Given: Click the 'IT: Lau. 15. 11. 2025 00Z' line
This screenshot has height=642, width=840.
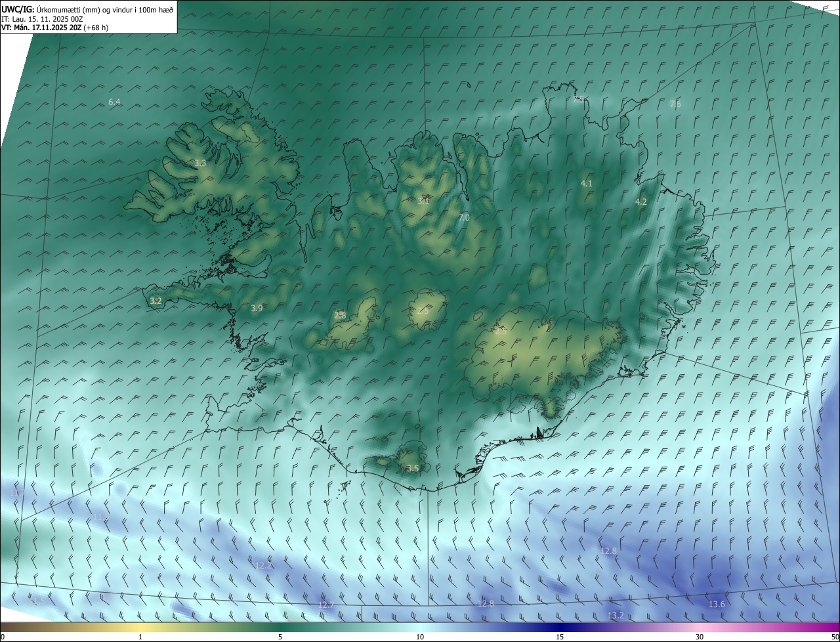Looking at the screenshot, I should 42,18.
